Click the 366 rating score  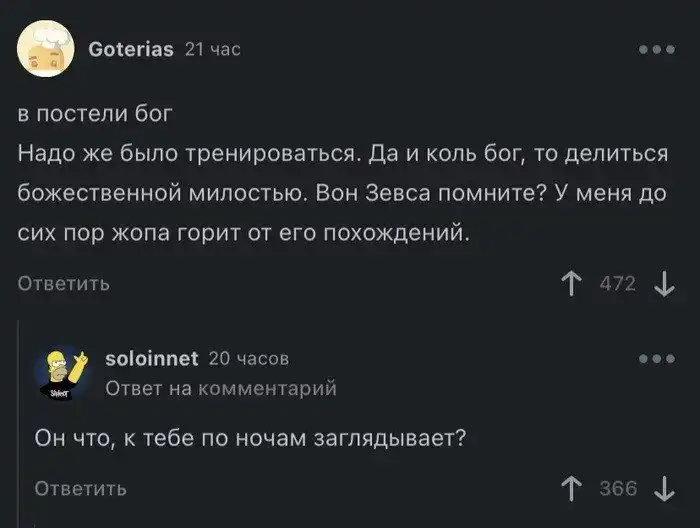point(617,488)
